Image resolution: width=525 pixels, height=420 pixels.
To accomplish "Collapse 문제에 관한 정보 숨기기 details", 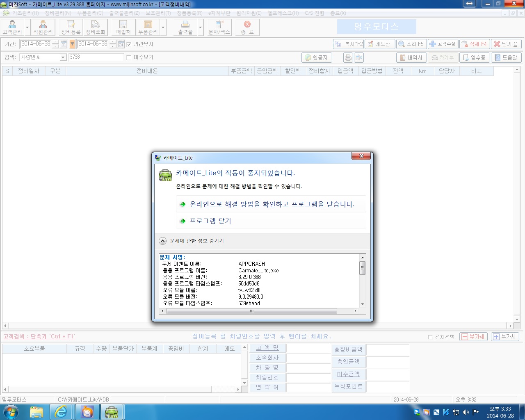I will (163, 241).
